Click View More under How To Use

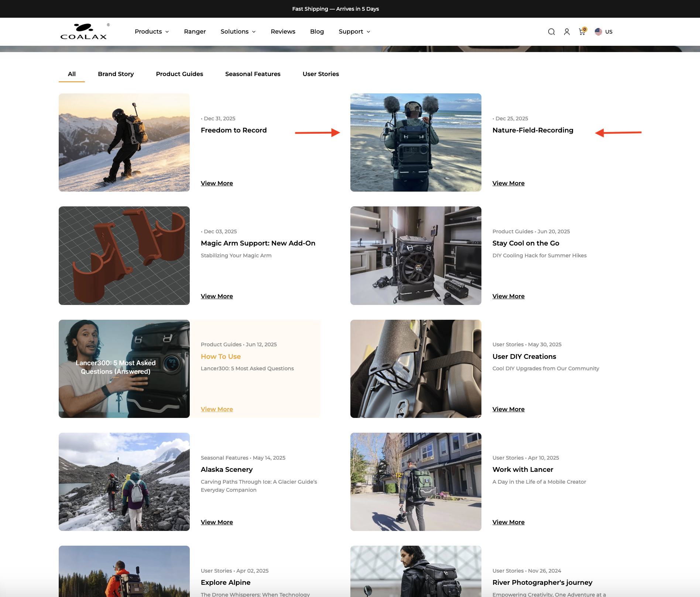(x=217, y=409)
